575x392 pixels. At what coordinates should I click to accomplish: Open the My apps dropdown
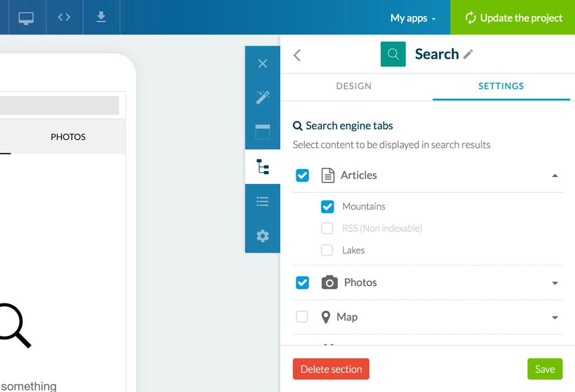[x=413, y=18]
